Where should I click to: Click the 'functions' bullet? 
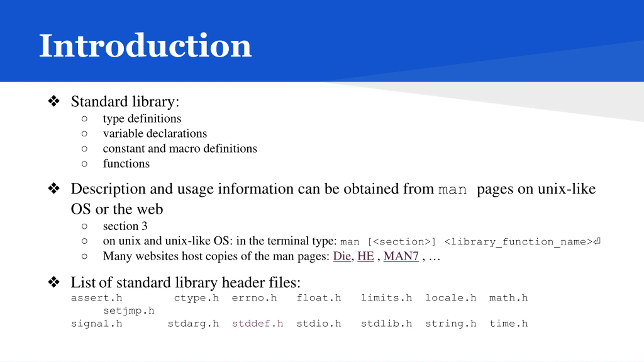tap(126, 163)
